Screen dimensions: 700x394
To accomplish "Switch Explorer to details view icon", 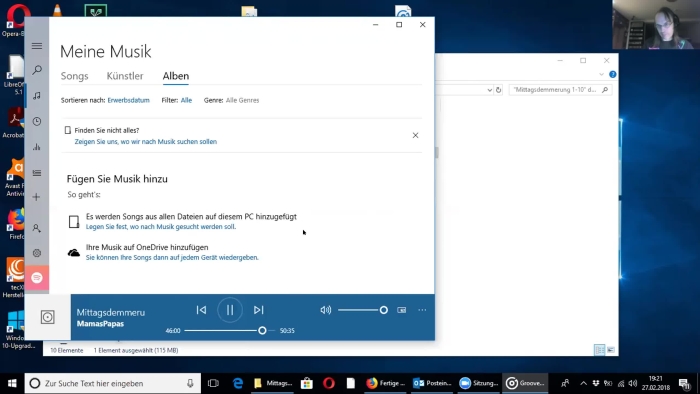I will 600,350.
